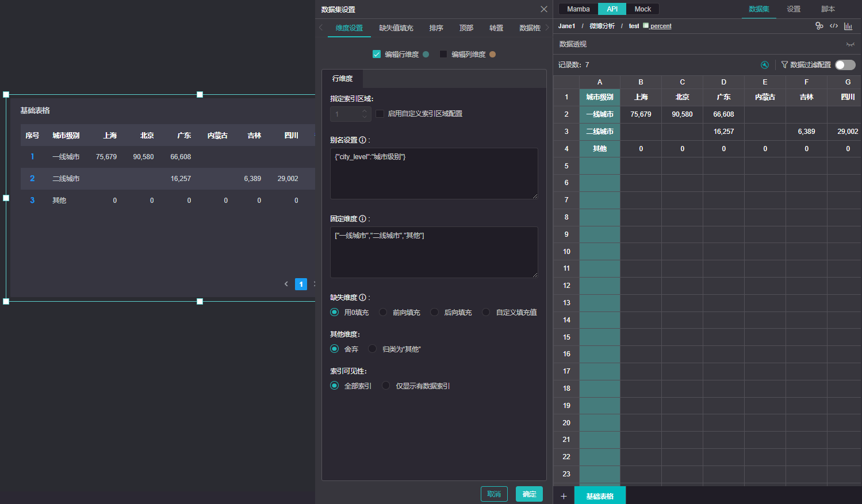Open the 脚本 panel tab
Screen dimensions: 862x504
coord(828,9)
